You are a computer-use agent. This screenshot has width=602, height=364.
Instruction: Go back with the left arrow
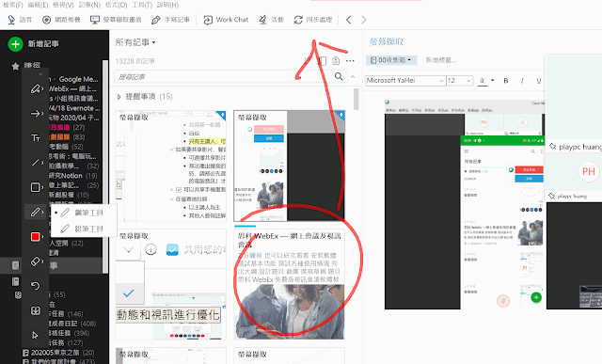[x=349, y=20]
